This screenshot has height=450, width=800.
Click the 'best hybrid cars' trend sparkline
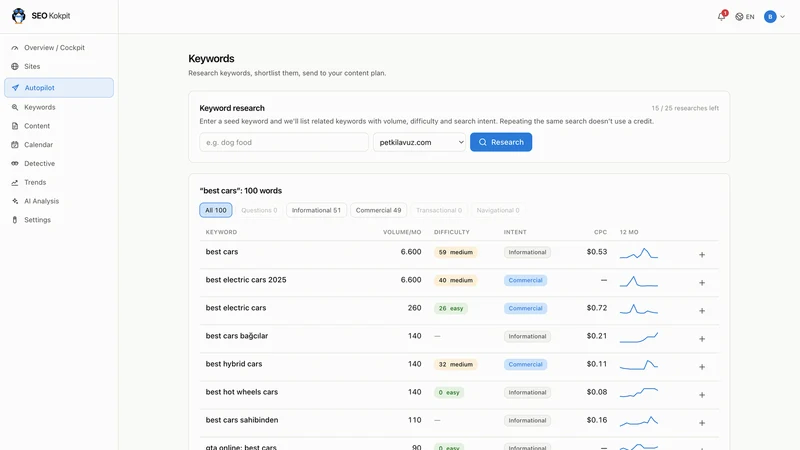coord(639,365)
